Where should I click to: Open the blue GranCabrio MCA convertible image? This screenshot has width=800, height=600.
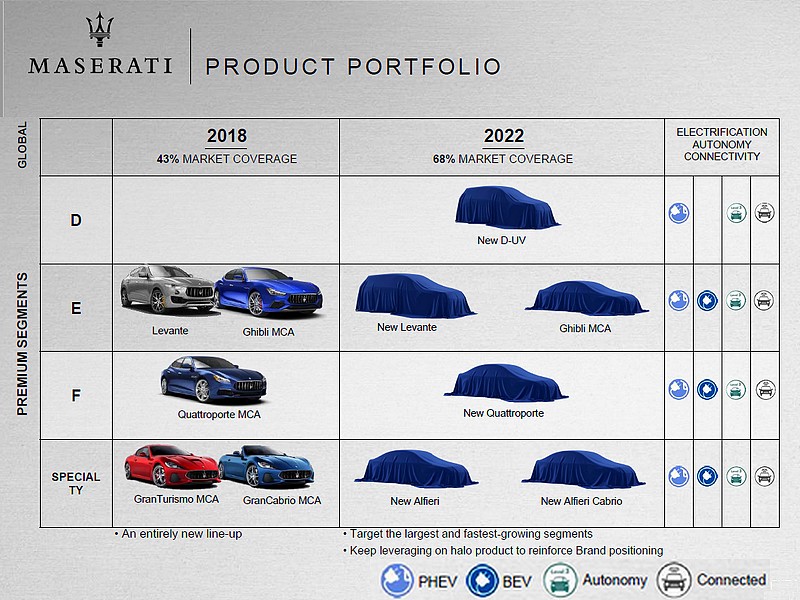(x=266, y=466)
